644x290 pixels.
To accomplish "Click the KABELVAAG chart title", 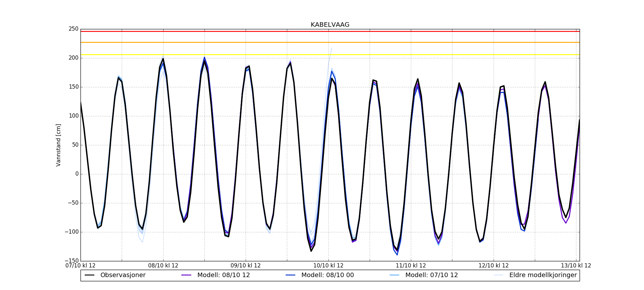I will point(330,25).
